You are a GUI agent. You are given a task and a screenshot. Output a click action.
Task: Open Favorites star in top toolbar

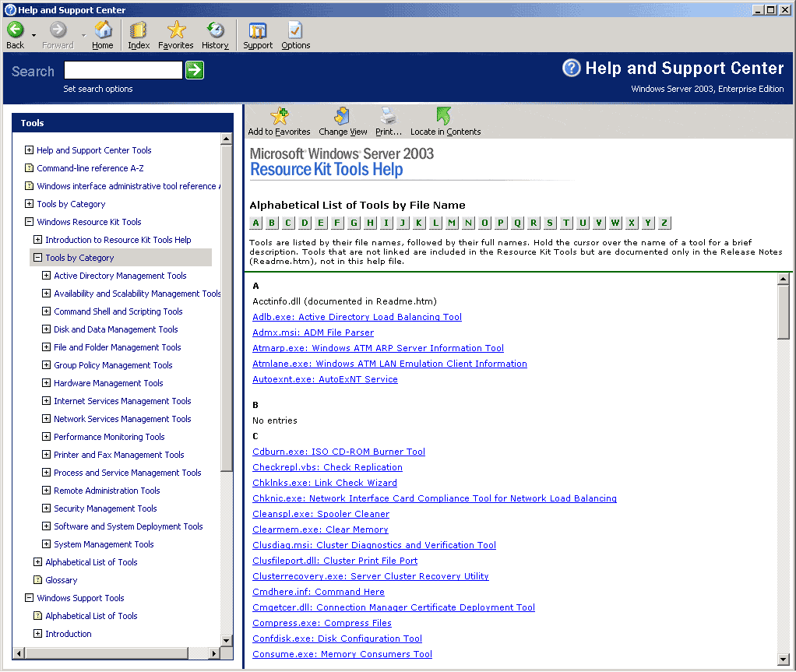(x=176, y=30)
